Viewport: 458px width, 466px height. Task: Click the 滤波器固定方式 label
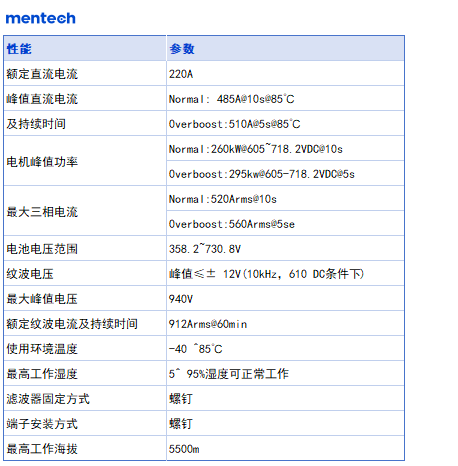(x=48, y=399)
